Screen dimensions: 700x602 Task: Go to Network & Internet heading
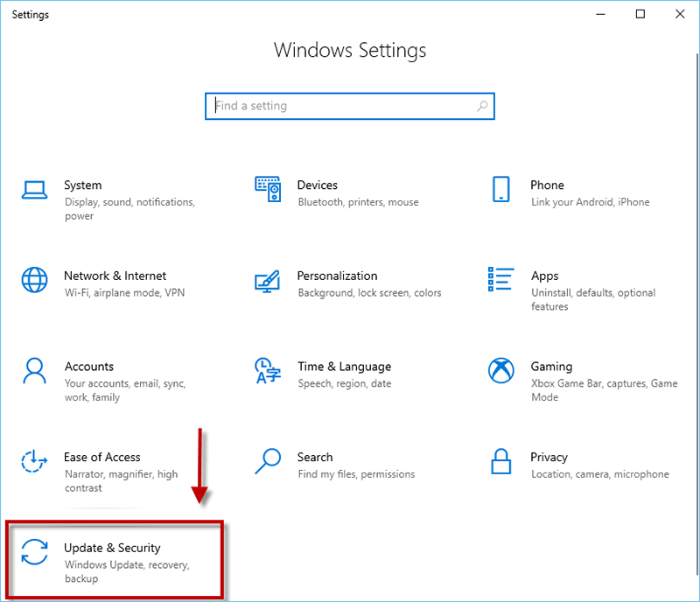(x=115, y=276)
